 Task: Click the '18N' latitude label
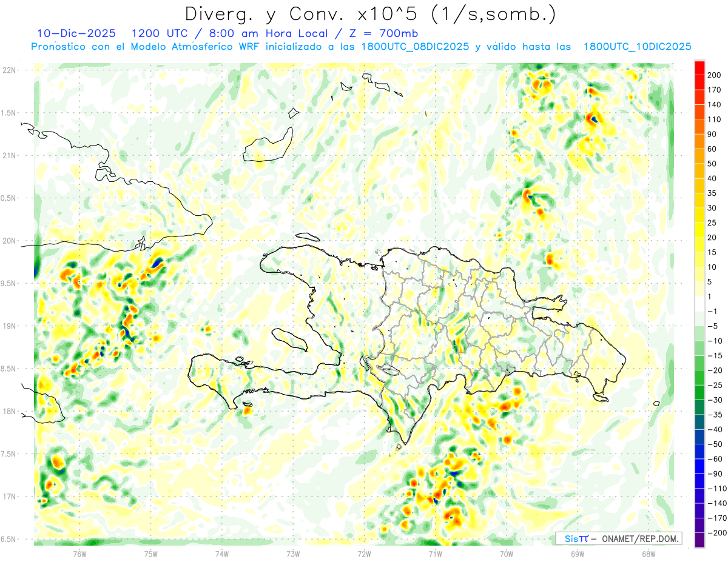[9, 411]
